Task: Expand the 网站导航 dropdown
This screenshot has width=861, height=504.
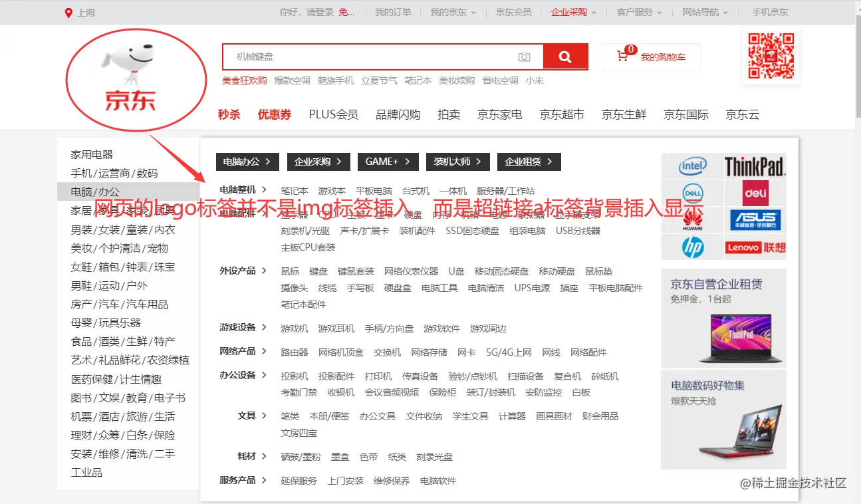Action: [x=705, y=12]
